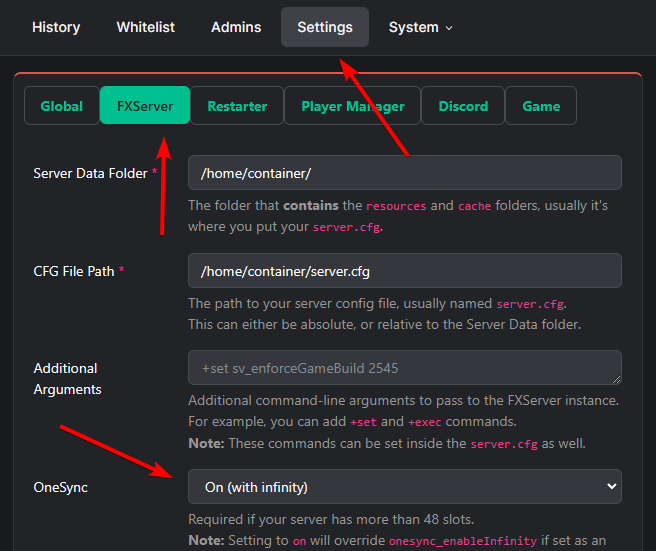Image resolution: width=656 pixels, height=551 pixels.
Task: Click the Additional Arguments text area
Action: [x=405, y=368]
